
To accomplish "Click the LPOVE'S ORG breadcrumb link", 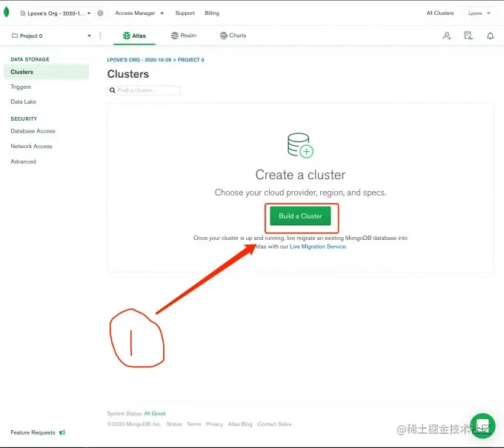I will tap(139, 60).
